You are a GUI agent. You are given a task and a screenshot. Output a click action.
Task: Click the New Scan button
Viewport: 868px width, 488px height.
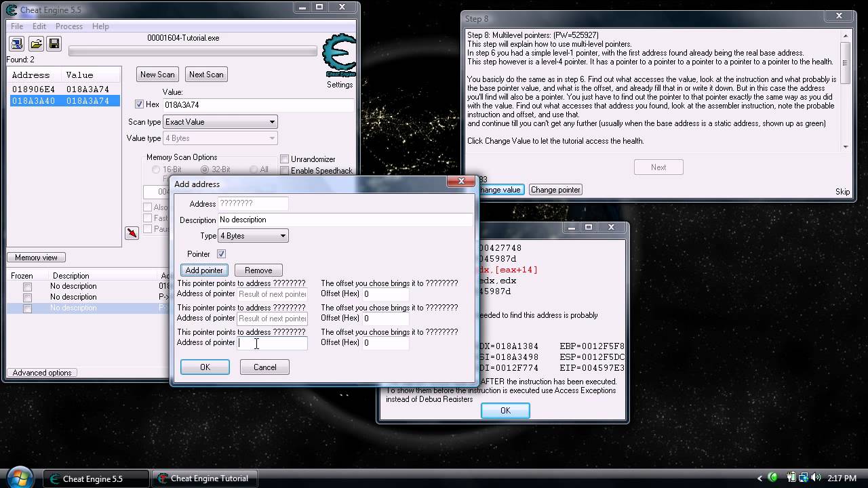(x=157, y=75)
